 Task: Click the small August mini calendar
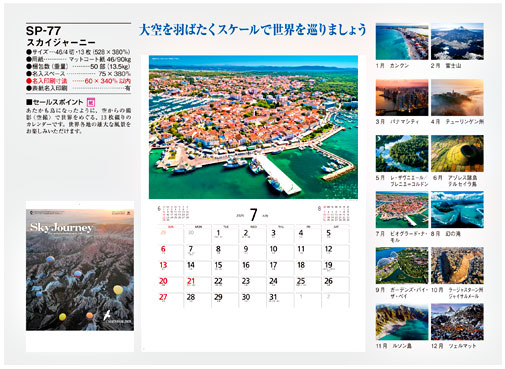(333, 213)
